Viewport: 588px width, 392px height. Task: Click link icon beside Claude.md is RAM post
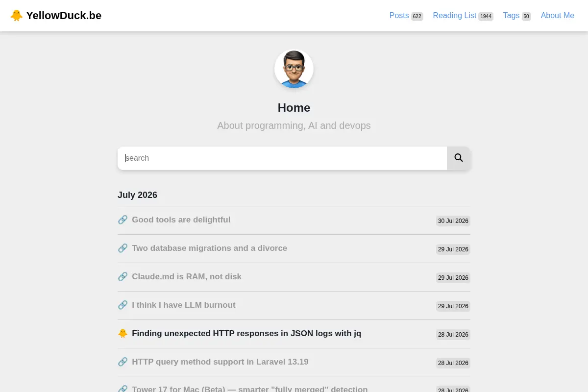[122, 277]
